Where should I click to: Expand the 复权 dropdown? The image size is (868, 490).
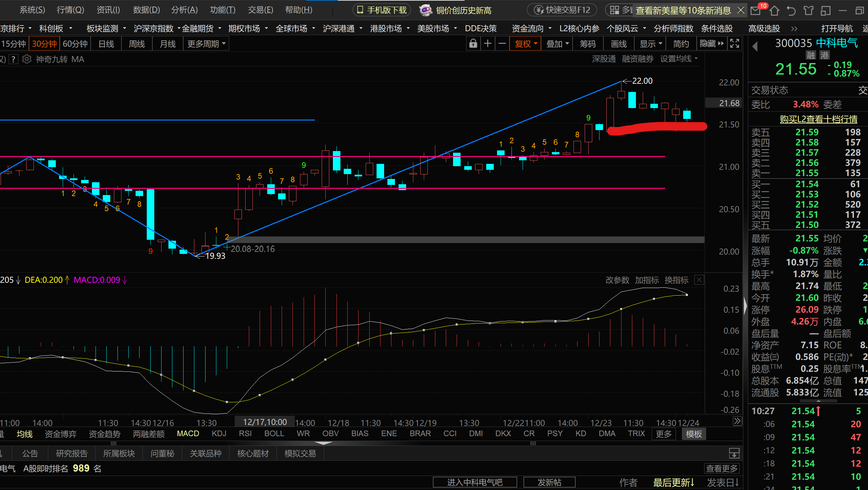pos(526,44)
